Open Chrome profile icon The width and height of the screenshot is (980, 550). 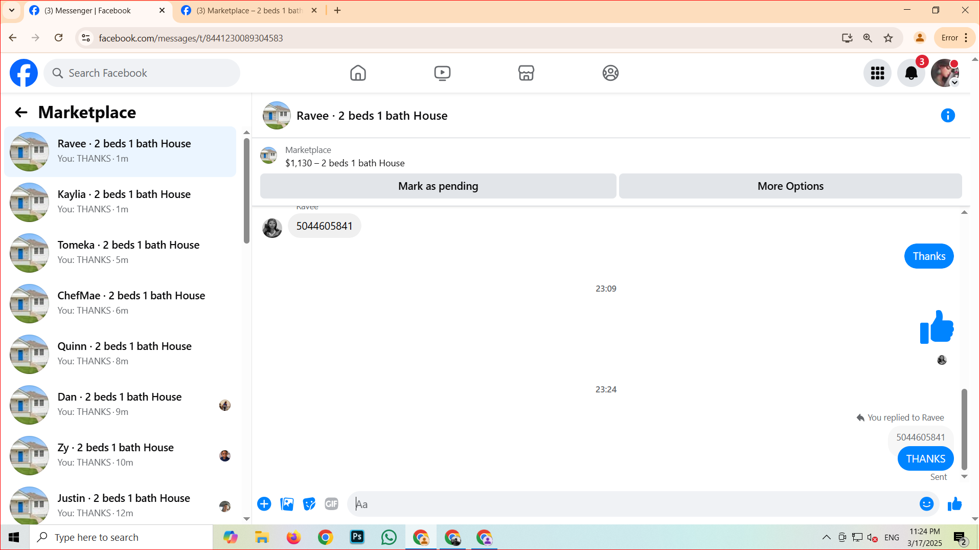(x=920, y=38)
